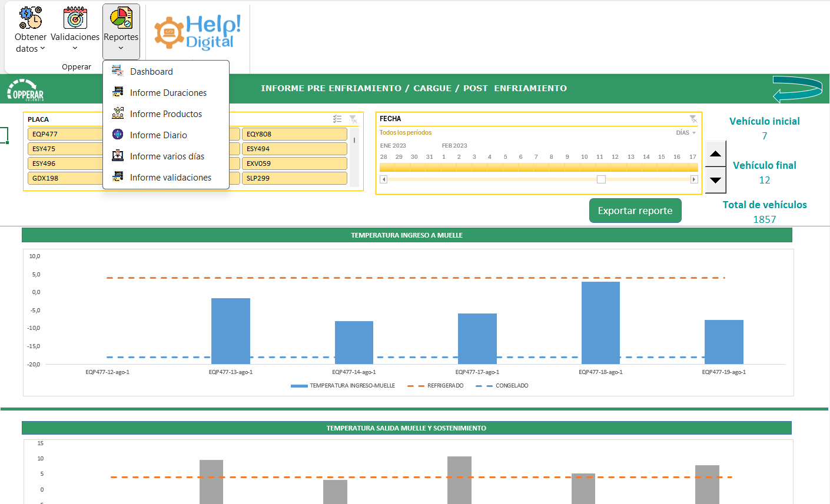Click the Help! Digital logo
This screenshot has height=504, width=830.
(198, 32)
